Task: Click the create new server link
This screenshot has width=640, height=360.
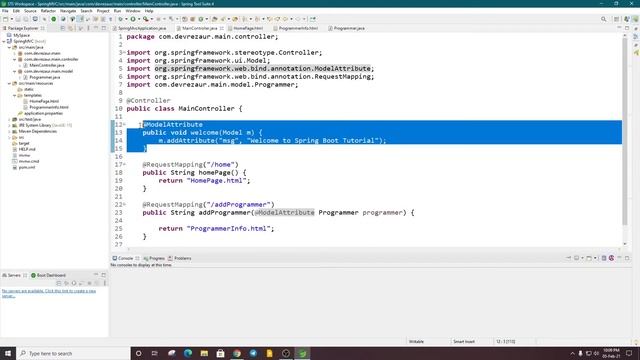Action: click(x=49, y=293)
